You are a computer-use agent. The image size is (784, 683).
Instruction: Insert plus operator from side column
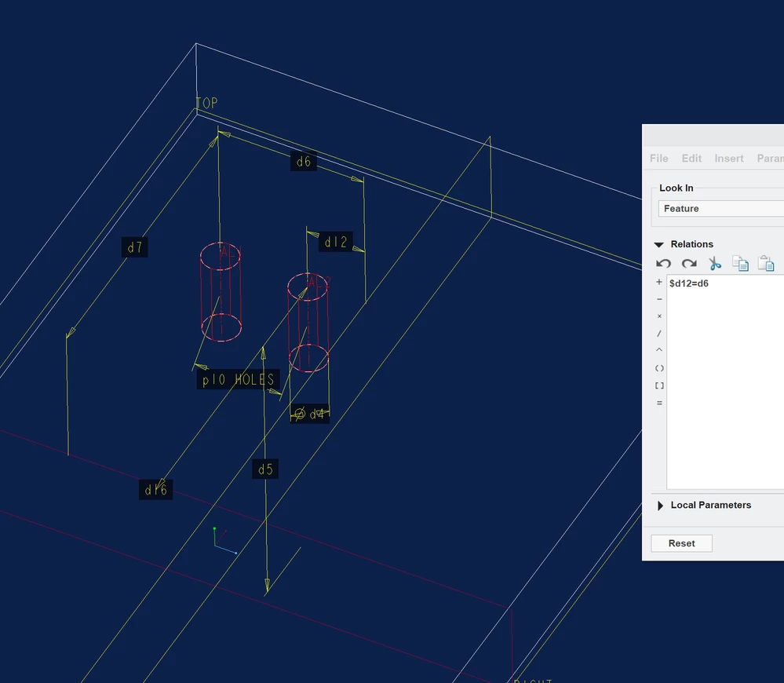click(659, 282)
